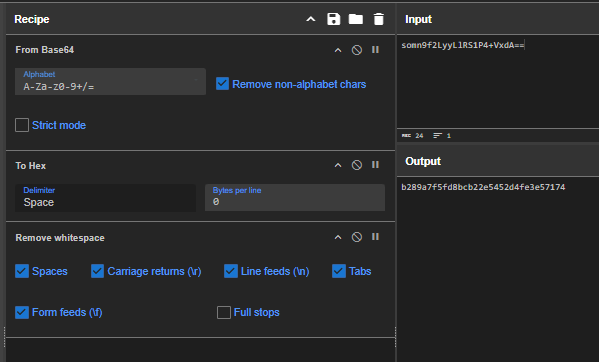Click into the Input text area
Image resolution: width=599 pixels, height=362 pixels.
click(498, 82)
